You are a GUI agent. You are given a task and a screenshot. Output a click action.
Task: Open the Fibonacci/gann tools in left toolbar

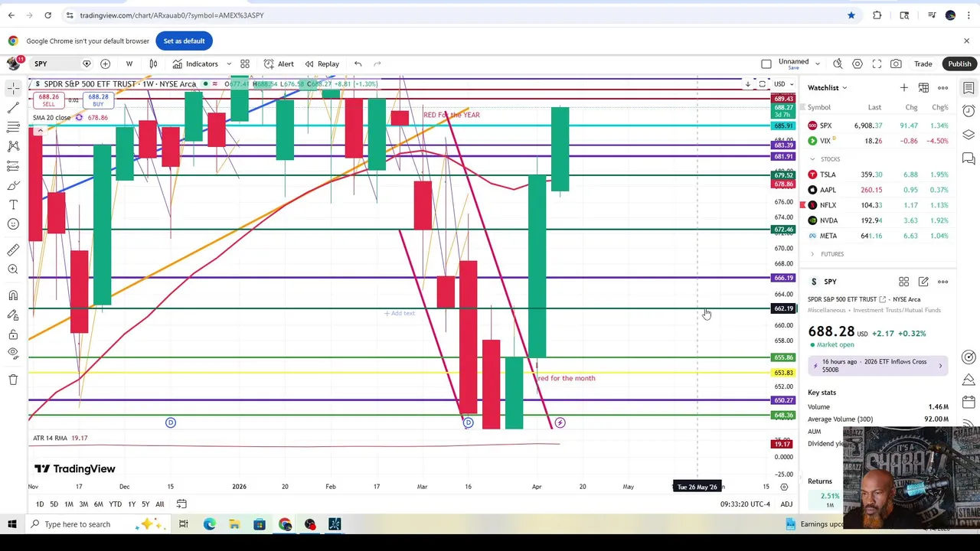pyautogui.click(x=13, y=126)
